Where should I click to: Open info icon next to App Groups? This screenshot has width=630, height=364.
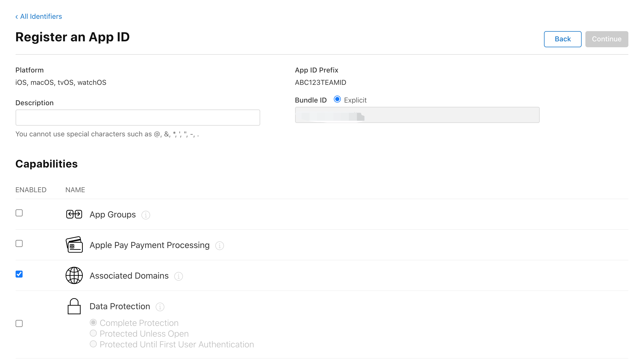[146, 215]
